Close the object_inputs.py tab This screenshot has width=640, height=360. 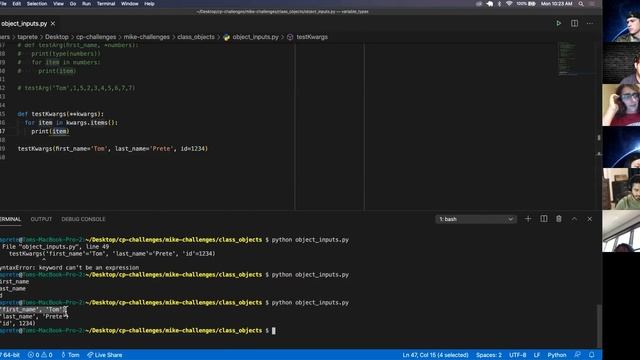click(x=53, y=24)
